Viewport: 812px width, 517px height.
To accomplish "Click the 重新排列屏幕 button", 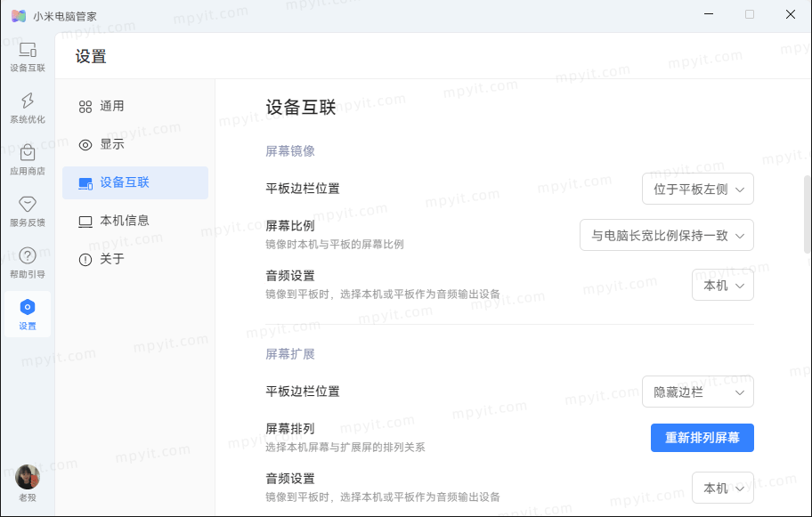I will pos(702,438).
